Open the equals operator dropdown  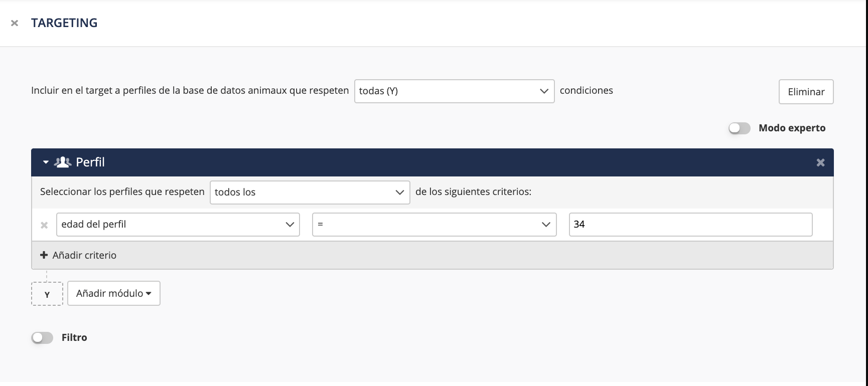click(434, 225)
